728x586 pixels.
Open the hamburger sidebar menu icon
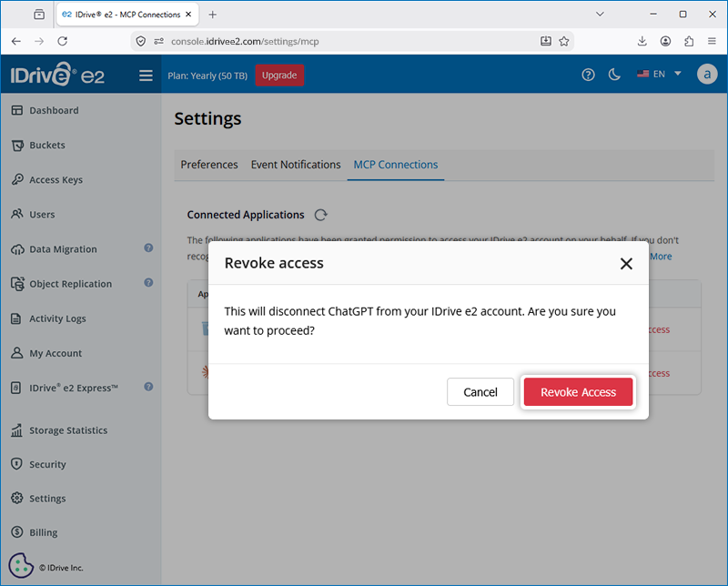[146, 76]
